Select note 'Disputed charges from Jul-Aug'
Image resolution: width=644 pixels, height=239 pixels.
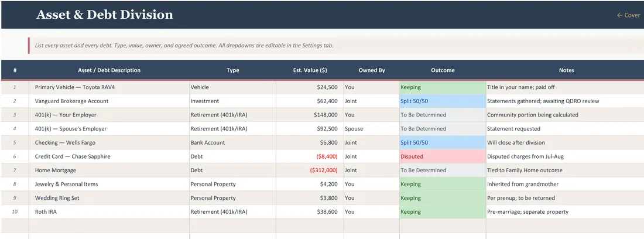pyautogui.click(x=565, y=156)
